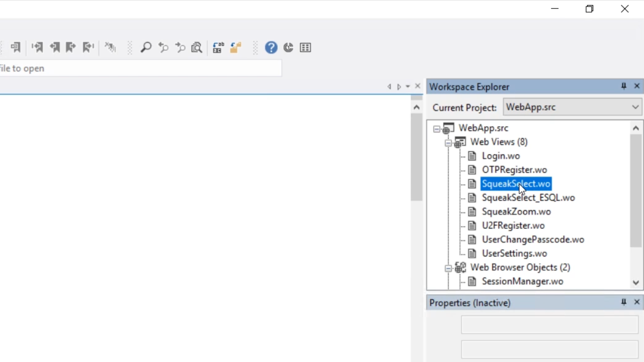
Task: Close the Workspace Explorer panel
Action: point(637,86)
